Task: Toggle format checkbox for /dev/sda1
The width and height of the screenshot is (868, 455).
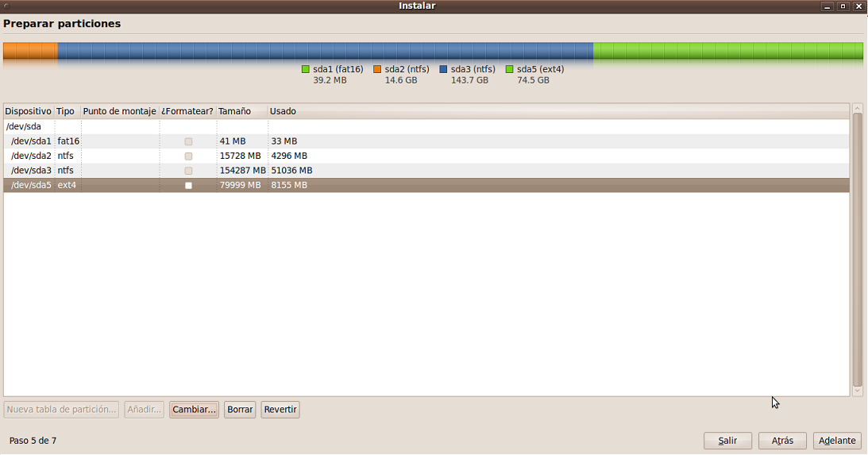Action: tap(188, 141)
